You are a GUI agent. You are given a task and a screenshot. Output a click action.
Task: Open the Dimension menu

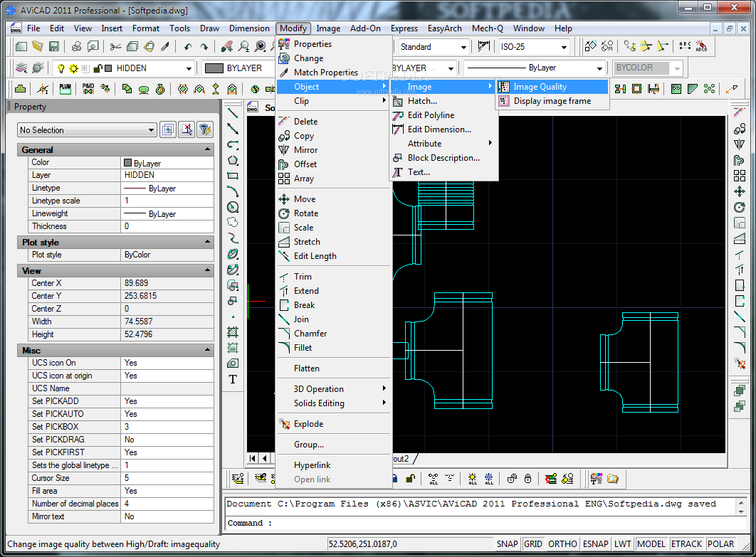pyautogui.click(x=249, y=28)
